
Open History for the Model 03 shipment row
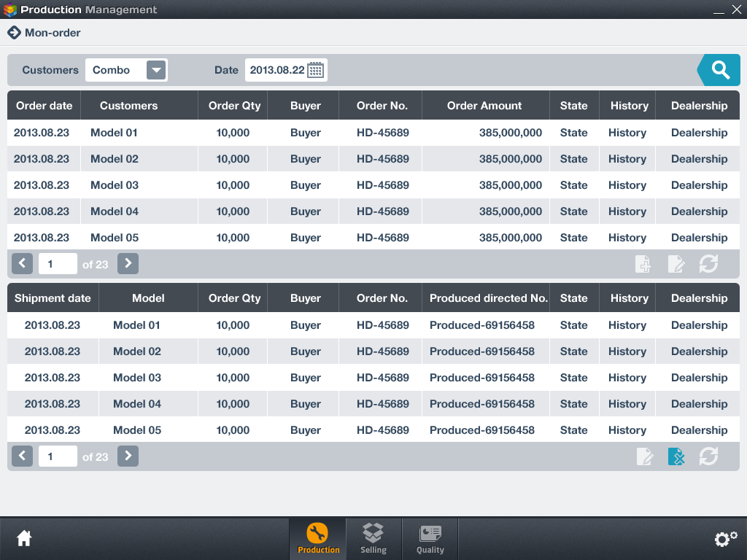[x=627, y=378]
